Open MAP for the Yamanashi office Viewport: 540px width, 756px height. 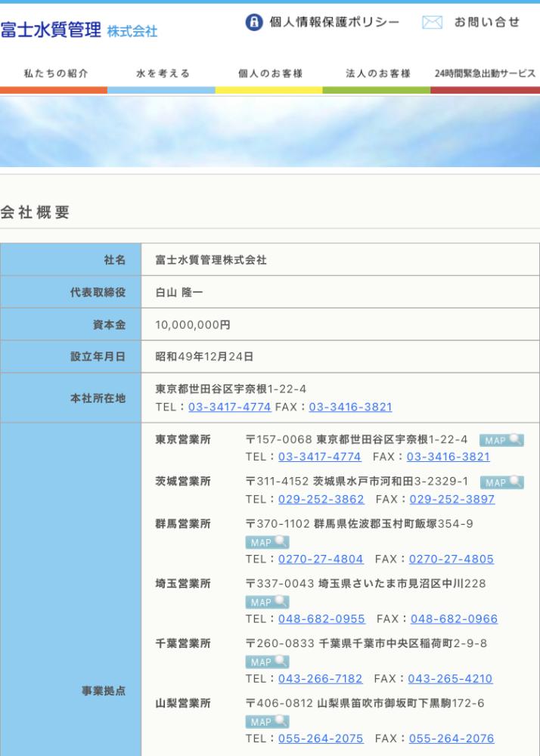click(x=267, y=721)
